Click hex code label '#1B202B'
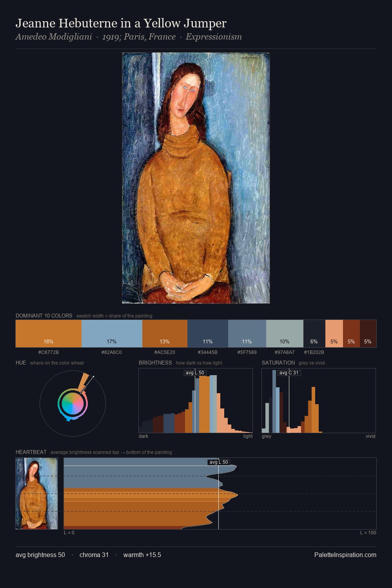392x588 pixels. (314, 352)
